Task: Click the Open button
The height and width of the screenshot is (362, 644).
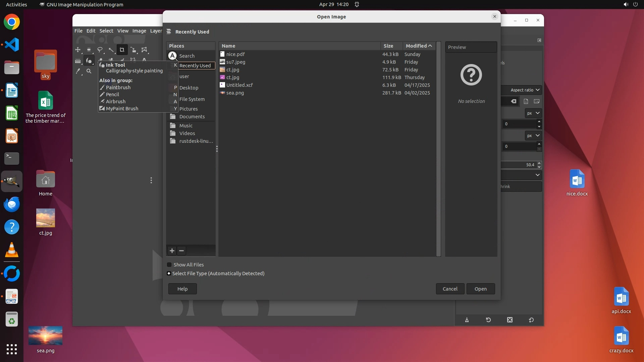Action: (480, 289)
